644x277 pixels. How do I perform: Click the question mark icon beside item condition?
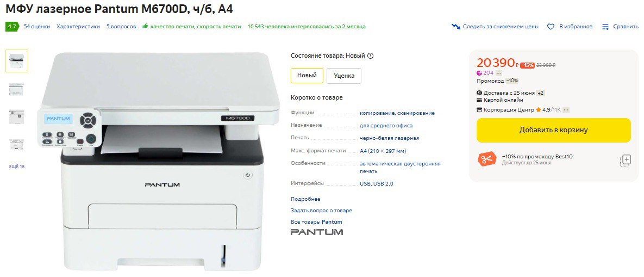[370, 56]
